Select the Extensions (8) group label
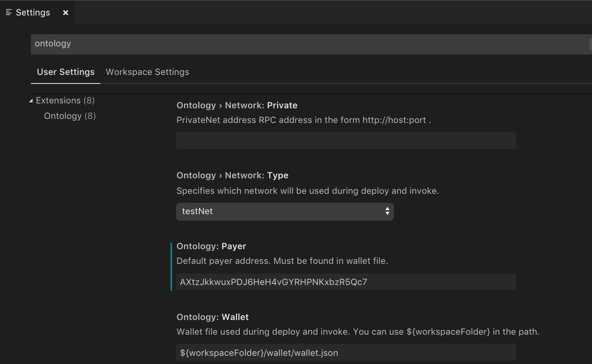Viewport: 592px width, 364px height. point(65,101)
